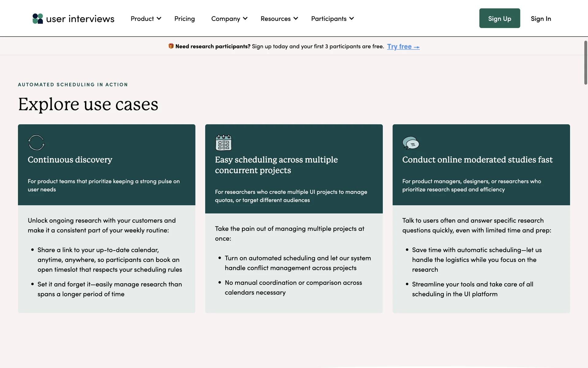The width and height of the screenshot is (588, 368).
Task: Click the arrow icon beside Try free
Action: [x=417, y=47]
